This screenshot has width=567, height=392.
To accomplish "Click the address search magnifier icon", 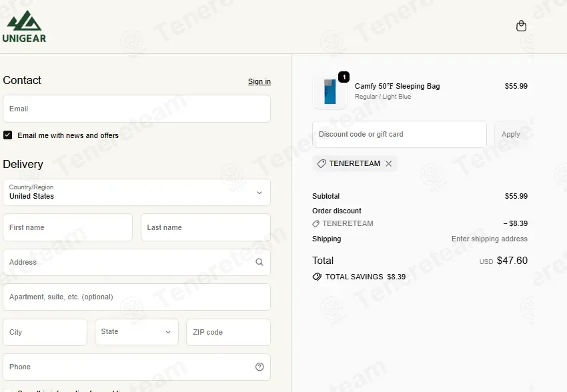I will (x=259, y=262).
